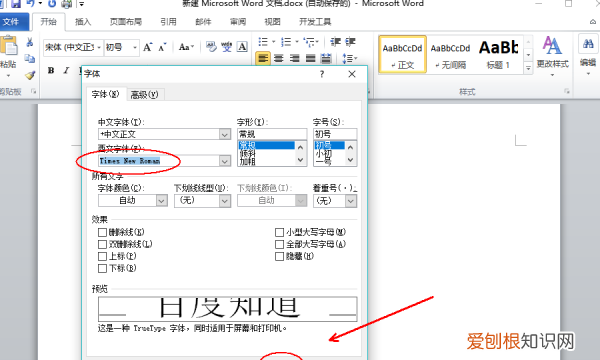Toggle Bold formatting in ribbon
600x360 pixels.
pos(51,70)
